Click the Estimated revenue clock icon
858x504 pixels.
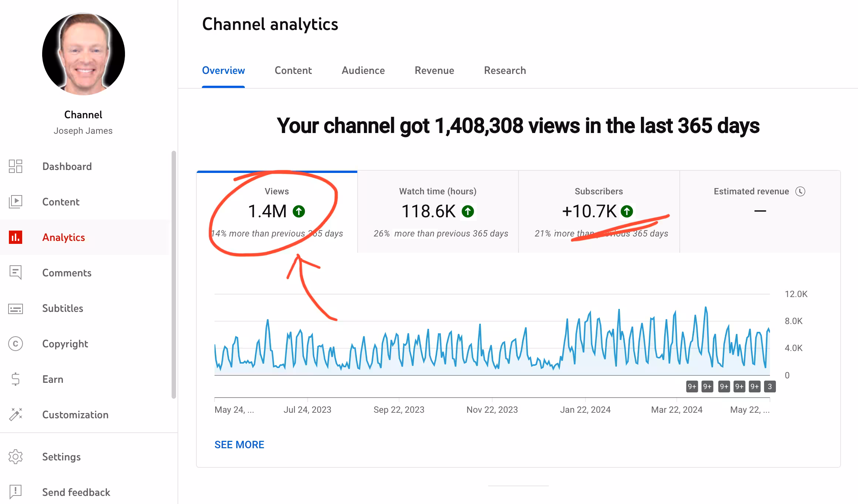800,191
